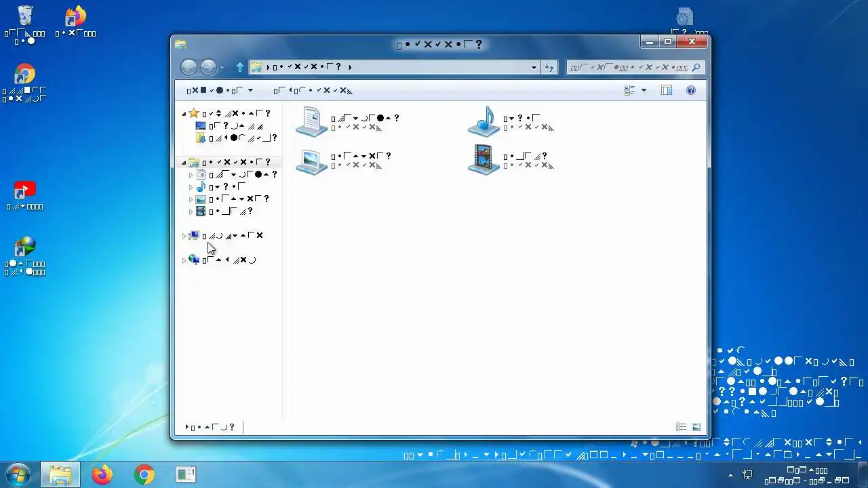Click the Windows Explorer taskbar button
The image size is (868, 488).
click(x=60, y=475)
